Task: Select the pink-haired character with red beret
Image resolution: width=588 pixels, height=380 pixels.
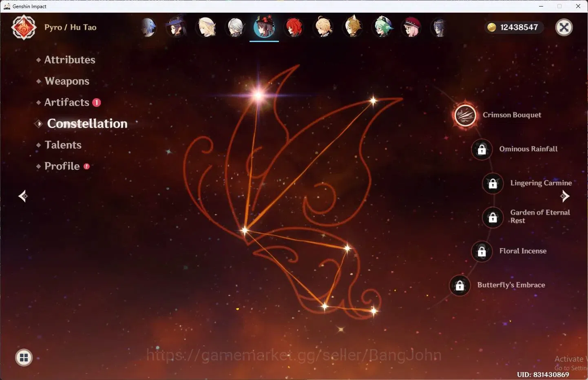Action: (412, 27)
